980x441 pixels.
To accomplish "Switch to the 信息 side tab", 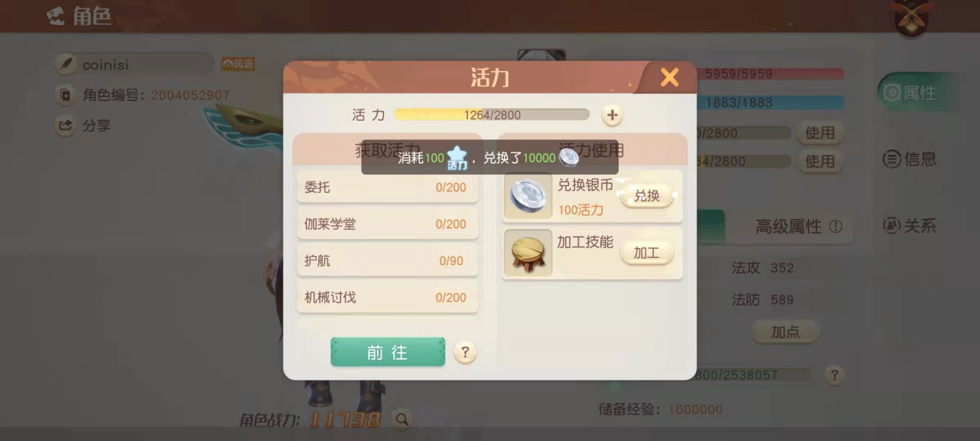I will [910, 159].
